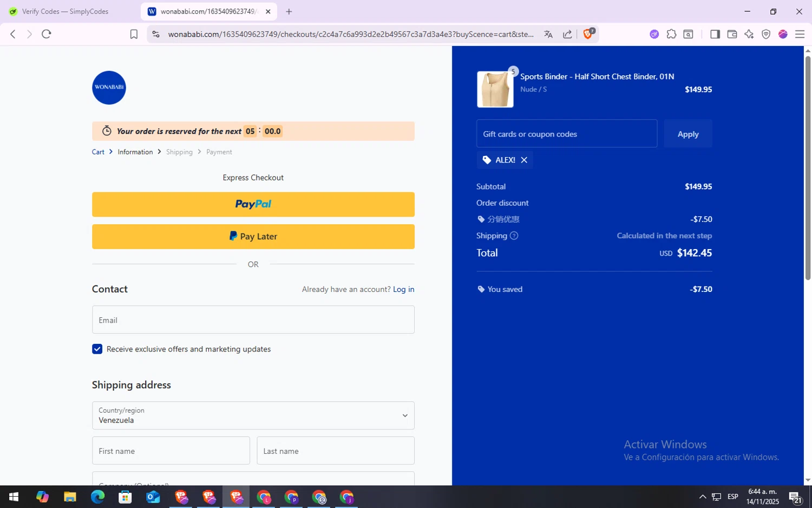Open Brave Wallet icon

(732, 34)
